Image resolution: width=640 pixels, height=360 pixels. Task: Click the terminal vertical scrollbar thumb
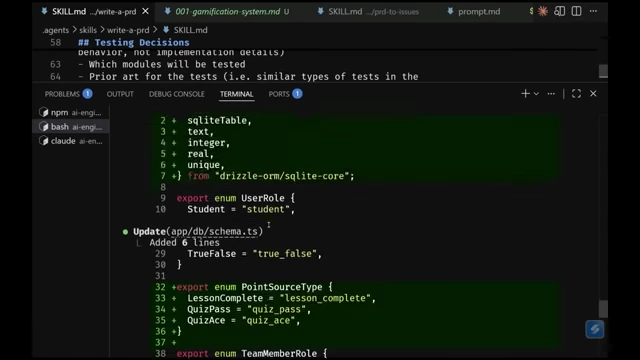coord(603,309)
